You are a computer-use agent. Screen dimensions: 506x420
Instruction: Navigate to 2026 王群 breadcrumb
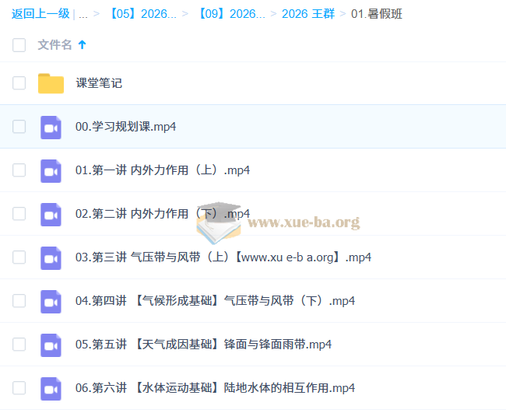point(308,14)
